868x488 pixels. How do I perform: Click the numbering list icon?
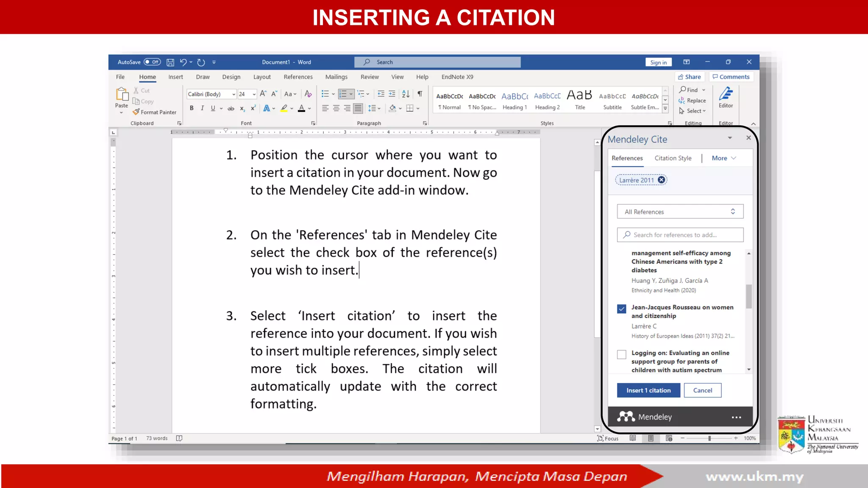[x=343, y=94]
